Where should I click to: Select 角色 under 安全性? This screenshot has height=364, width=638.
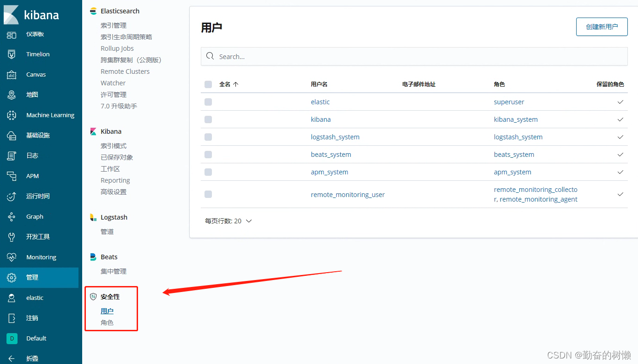click(x=107, y=322)
